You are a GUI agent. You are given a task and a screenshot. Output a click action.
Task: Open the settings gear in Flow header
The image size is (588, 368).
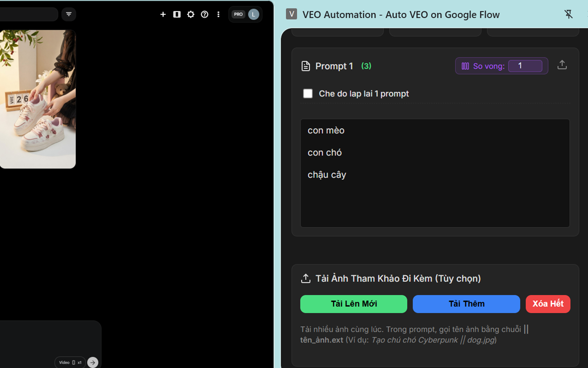[191, 14]
